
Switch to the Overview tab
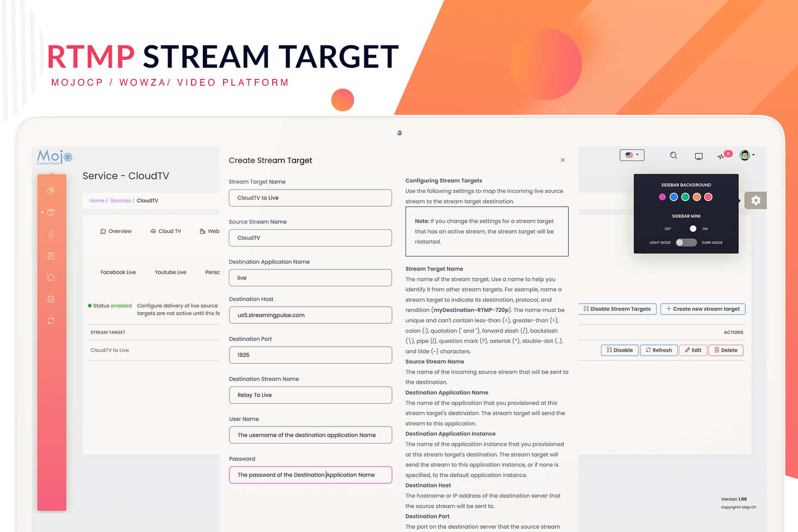[x=116, y=231]
